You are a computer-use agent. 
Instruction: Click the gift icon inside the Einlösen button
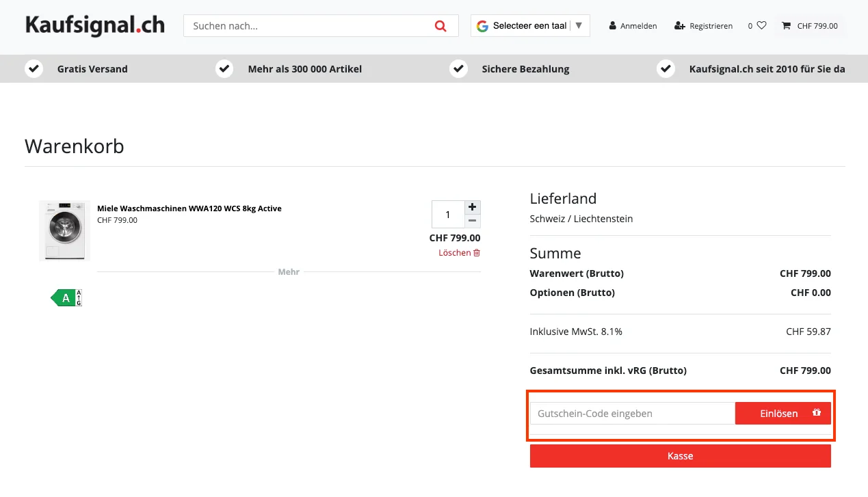click(817, 413)
